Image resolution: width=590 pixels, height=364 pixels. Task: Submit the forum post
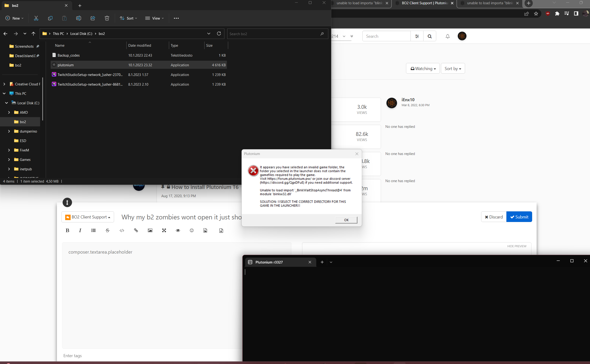click(519, 217)
